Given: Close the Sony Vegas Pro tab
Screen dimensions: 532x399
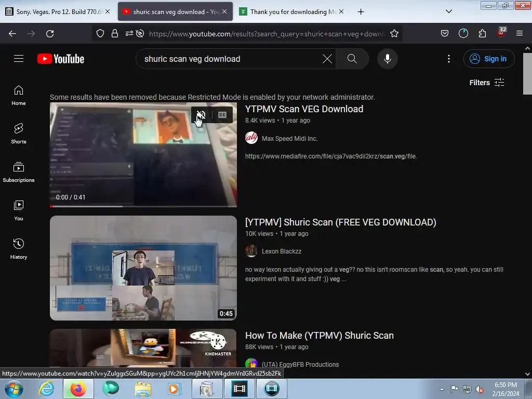Looking at the screenshot, I should pos(108,11).
